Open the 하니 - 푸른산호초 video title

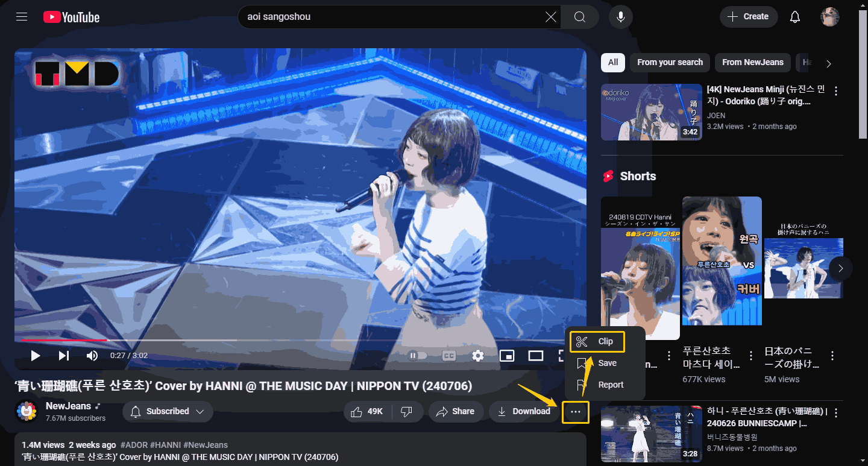pos(767,418)
